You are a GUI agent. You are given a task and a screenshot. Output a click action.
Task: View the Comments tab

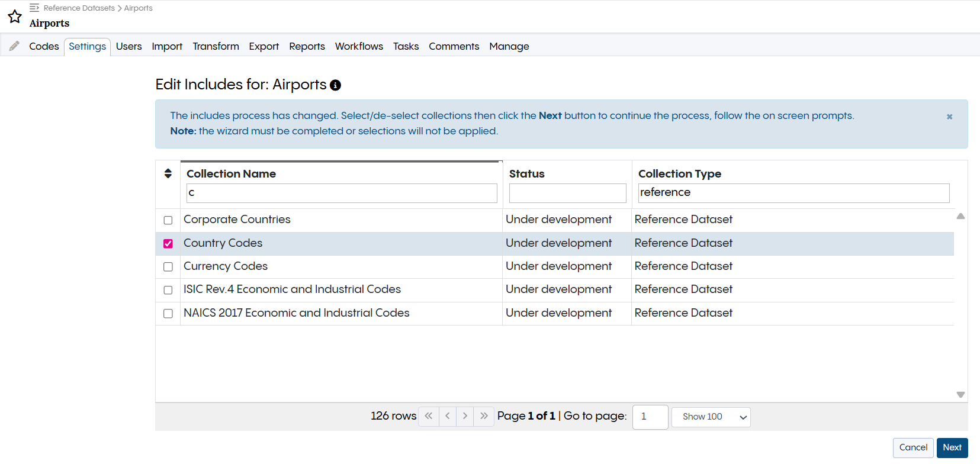(x=454, y=46)
